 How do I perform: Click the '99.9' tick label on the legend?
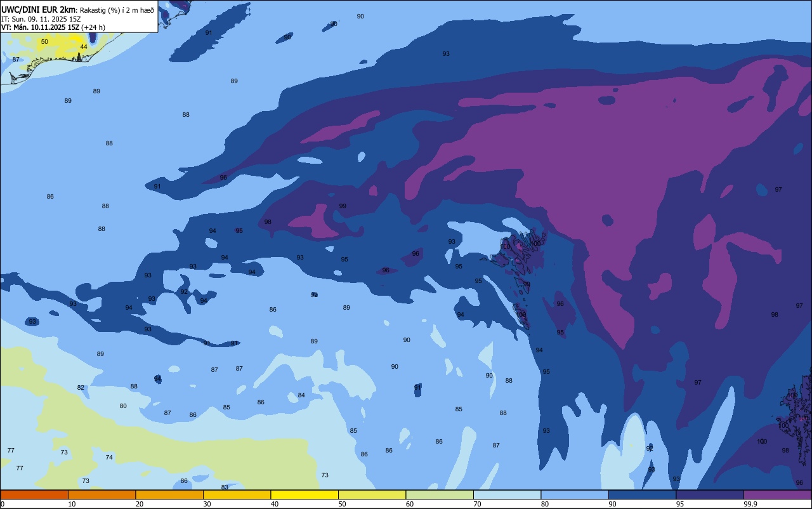click(751, 504)
